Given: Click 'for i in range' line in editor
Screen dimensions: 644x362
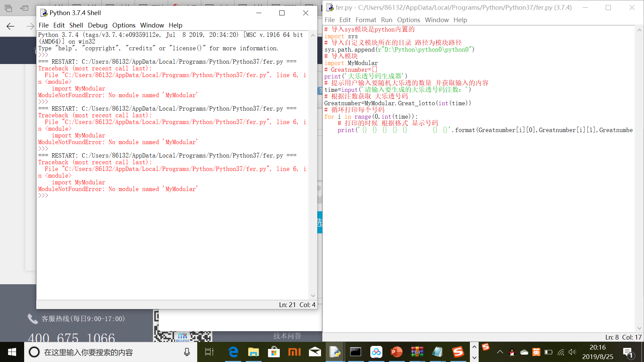Looking at the screenshot, I should (371, 117).
